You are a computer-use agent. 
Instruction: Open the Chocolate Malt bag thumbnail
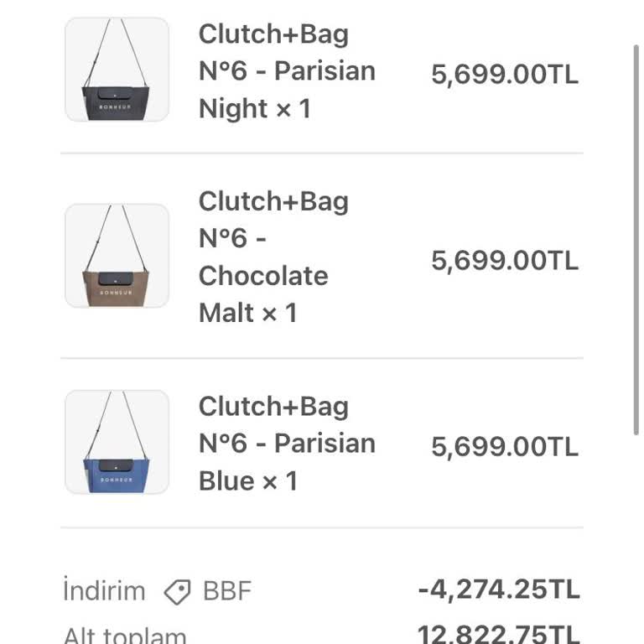point(117,256)
